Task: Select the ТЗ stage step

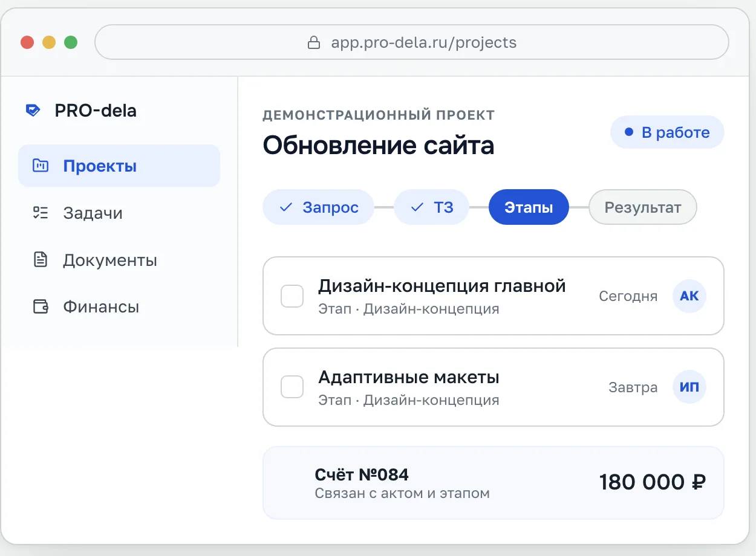Action: click(x=431, y=207)
